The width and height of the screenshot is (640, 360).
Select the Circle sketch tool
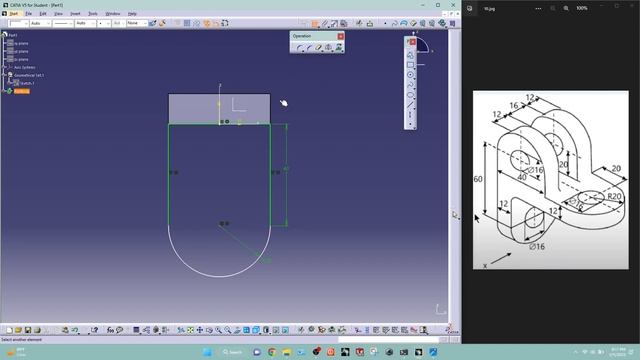point(410,75)
